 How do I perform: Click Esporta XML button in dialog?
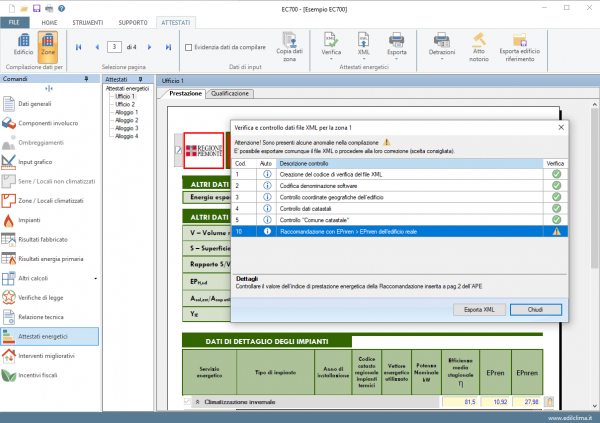(479, 310)
